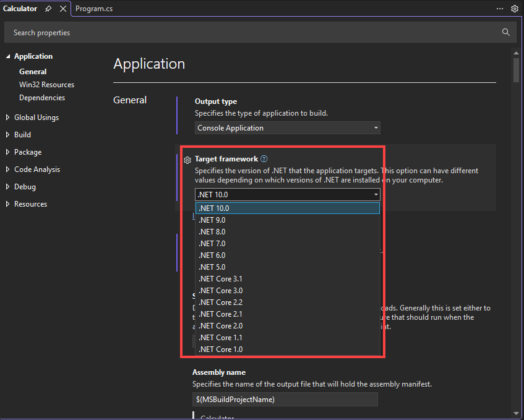Open the tab overflow ellipsis menu

500,9
